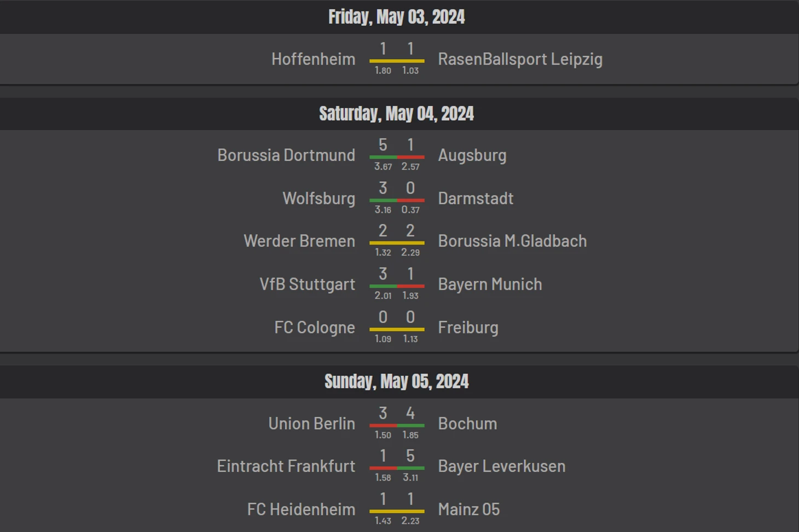This screenshot has height=532, width=799.
Task: Click the VfB Stuttgart team name
Action: click(307, 285)
